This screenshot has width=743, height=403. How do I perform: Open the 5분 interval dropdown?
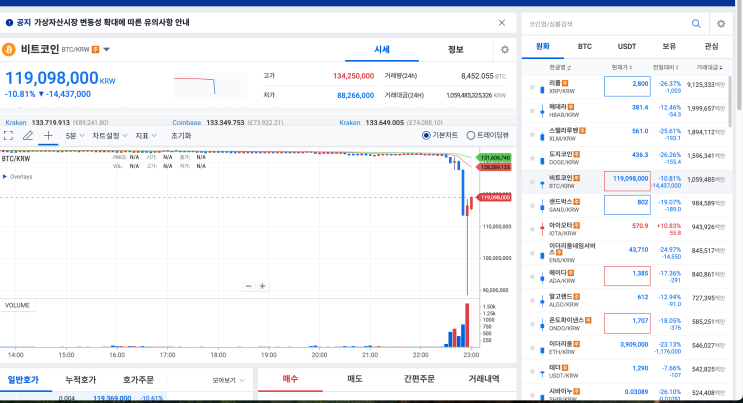coord(75,136)
